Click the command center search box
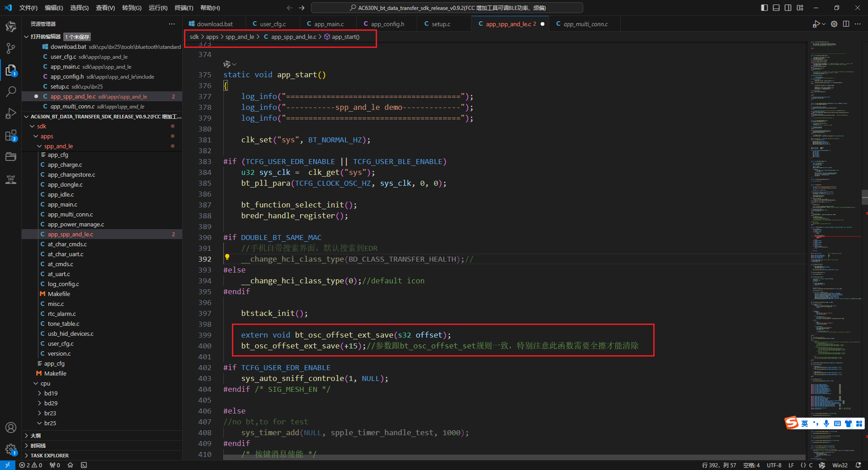 coord(447,8)
